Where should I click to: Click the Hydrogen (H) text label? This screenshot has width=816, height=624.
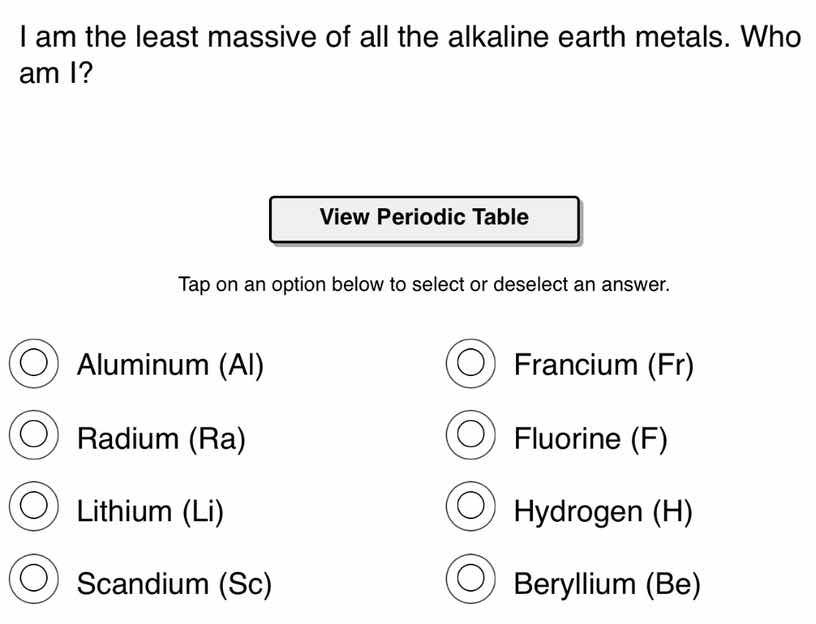coord(600,510)
